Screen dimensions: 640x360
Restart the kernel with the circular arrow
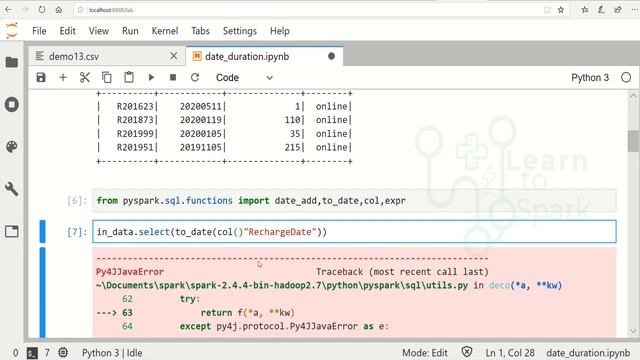pyautogui.click(x=195, y=78)
